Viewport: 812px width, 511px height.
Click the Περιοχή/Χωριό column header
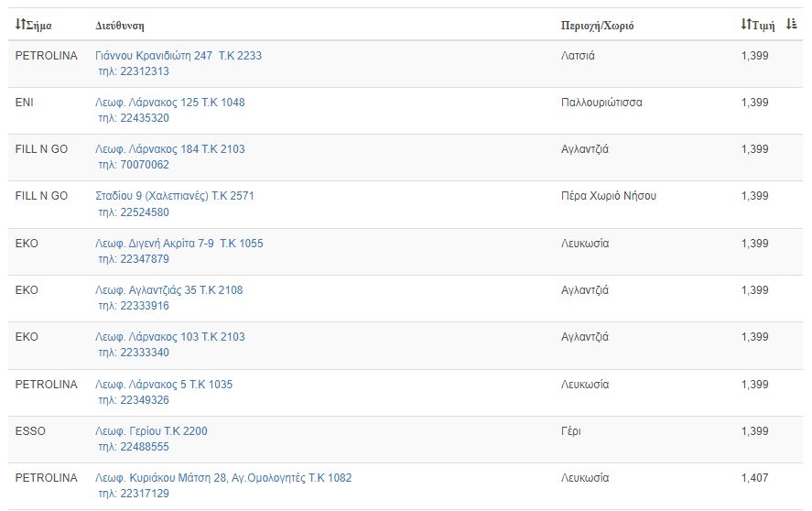tap(597, 26)
